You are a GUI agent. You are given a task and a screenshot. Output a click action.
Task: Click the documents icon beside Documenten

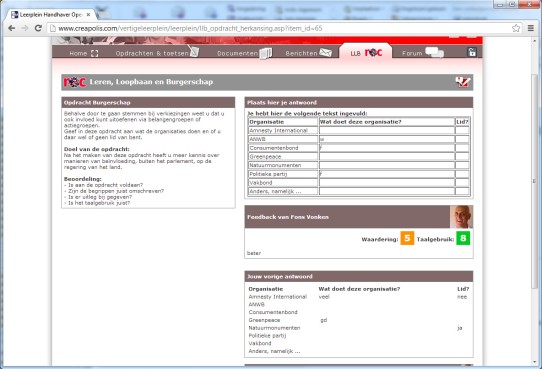(x=266, y=53)
